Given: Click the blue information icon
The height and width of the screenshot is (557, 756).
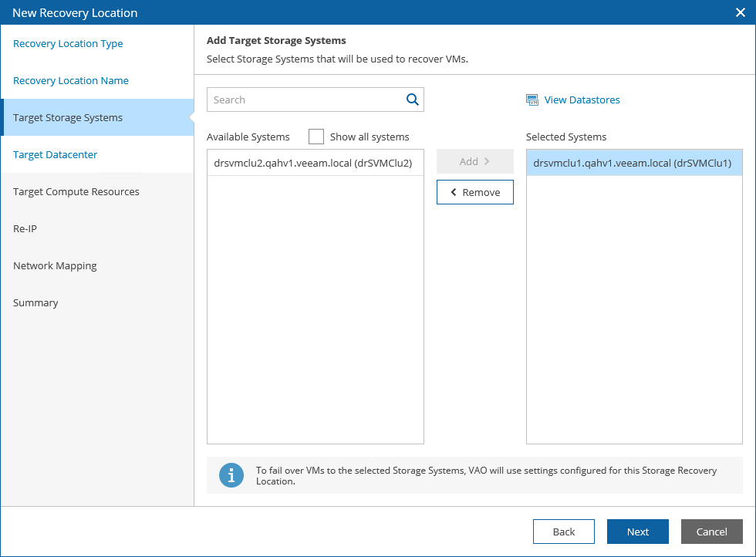Looking at the screenshot, I should 231,475.
